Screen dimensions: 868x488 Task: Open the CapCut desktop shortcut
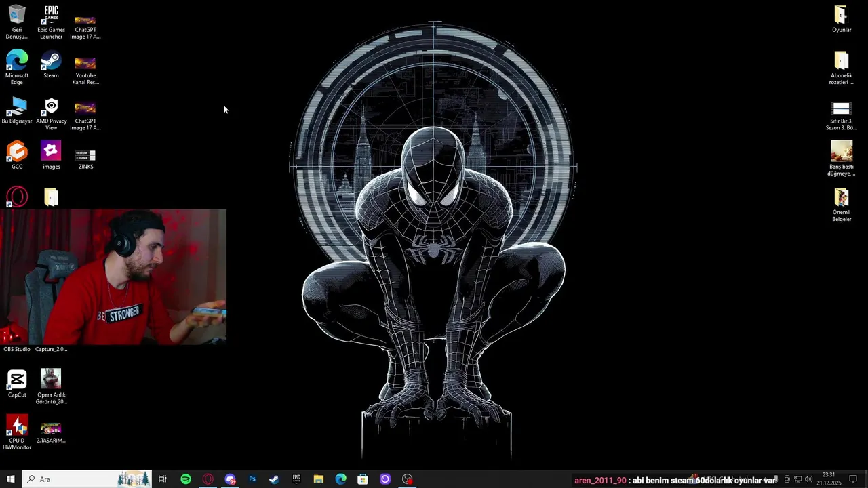pos(17,383)
